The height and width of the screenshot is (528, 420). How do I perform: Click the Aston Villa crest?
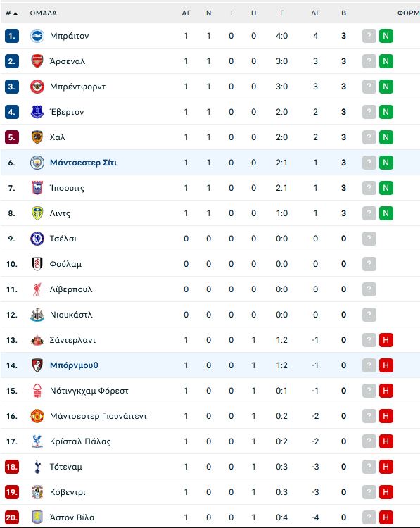(x=37, y=517)
